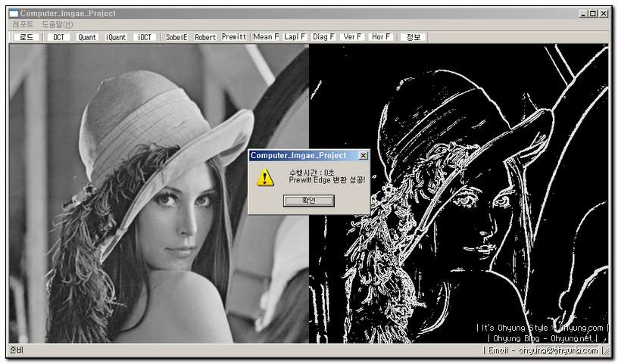This screenshot has height=364, width=618.
Task: Apply the Lapl F Laplacian filter
Action: 295,36
